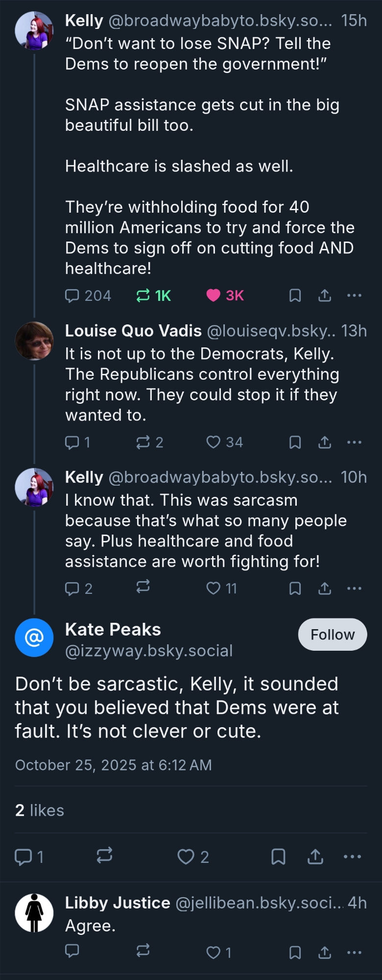Viewport: 382px width, 980px height.
Task: Reply to Kelly's original SNAP post
Action: coord(72,295)
